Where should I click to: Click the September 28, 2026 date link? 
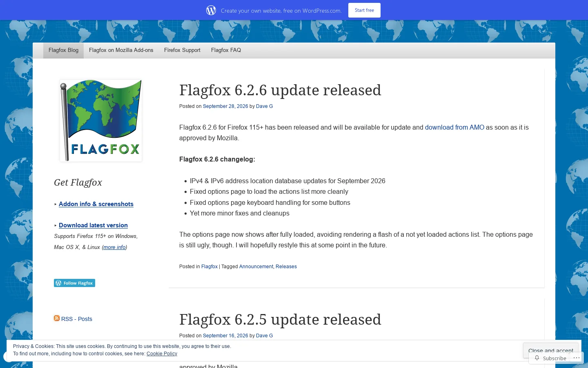click(225, 106)
